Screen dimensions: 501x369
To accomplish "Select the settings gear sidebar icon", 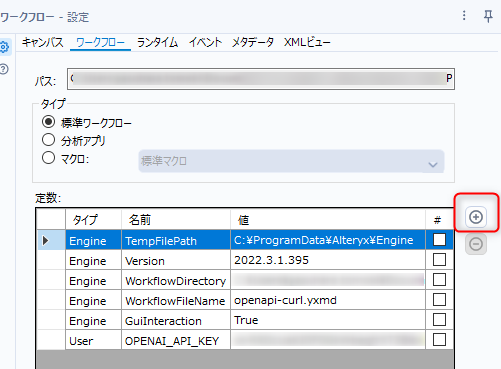I will (4, 47).
